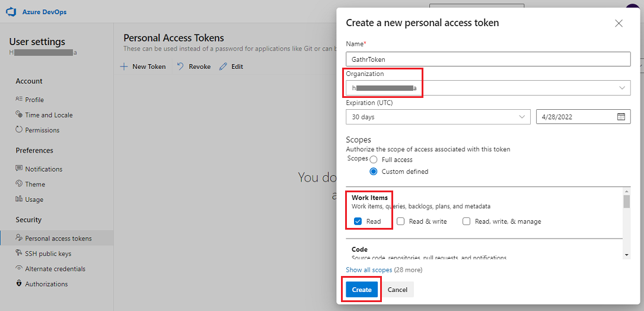The width and height of the screenshot is (644, 311).
Task: Click the scopes list scroll down arrow
Action: tap(626, 255)
